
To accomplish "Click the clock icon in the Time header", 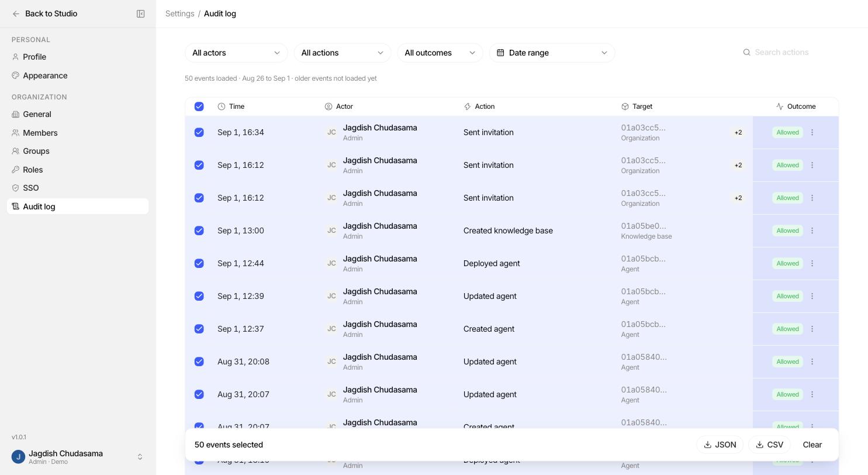I will [222, 106].
